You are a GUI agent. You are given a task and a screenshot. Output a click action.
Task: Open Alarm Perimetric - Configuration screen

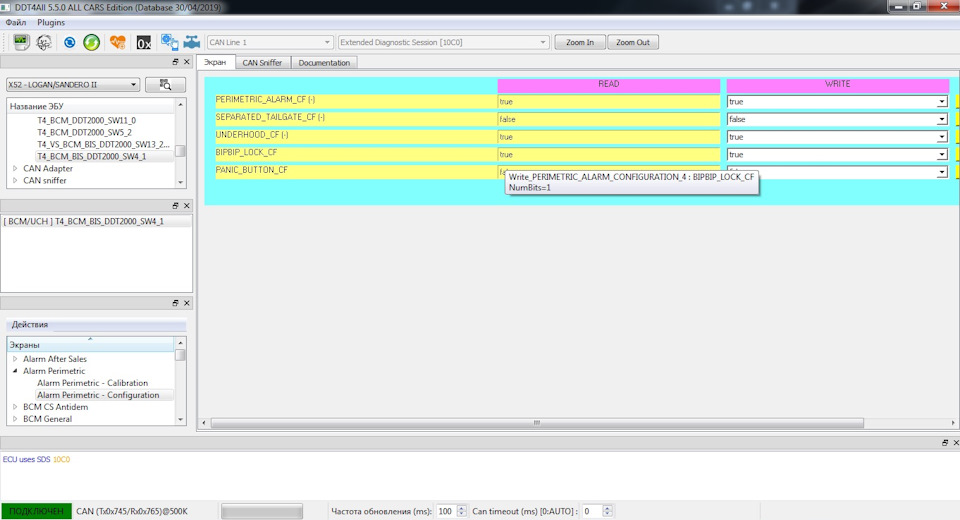[x=98, y=395]
